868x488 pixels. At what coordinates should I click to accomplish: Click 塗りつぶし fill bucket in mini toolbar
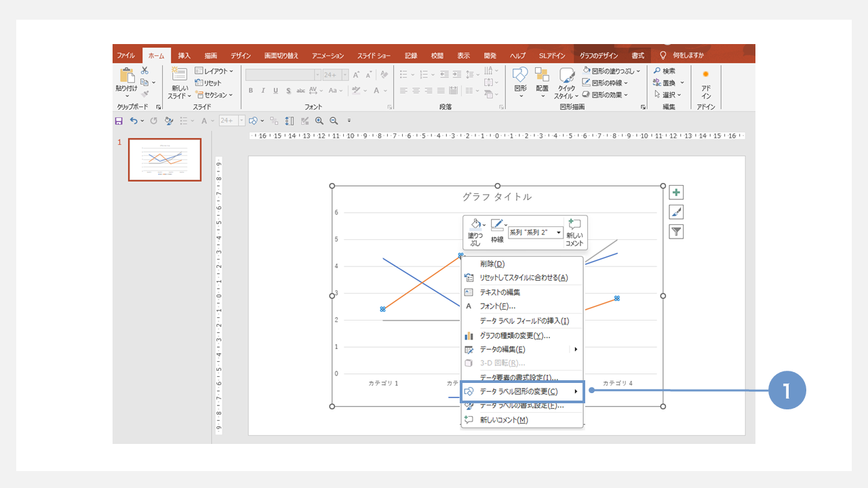[x=476, y=225]
